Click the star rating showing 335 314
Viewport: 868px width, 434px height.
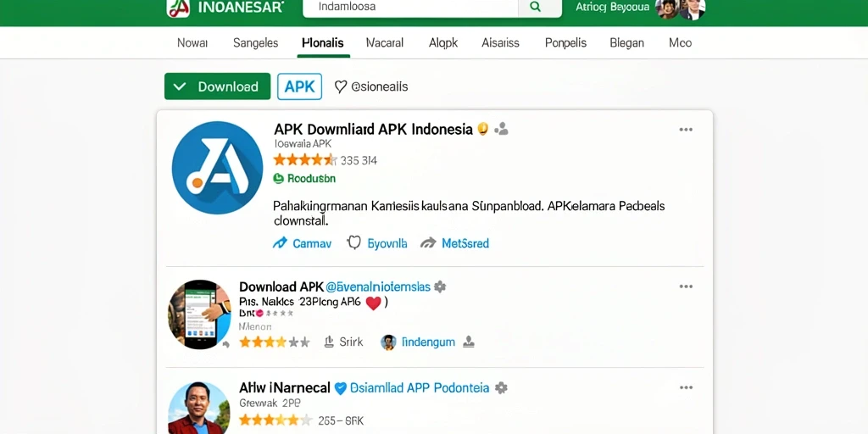point(304,160)
